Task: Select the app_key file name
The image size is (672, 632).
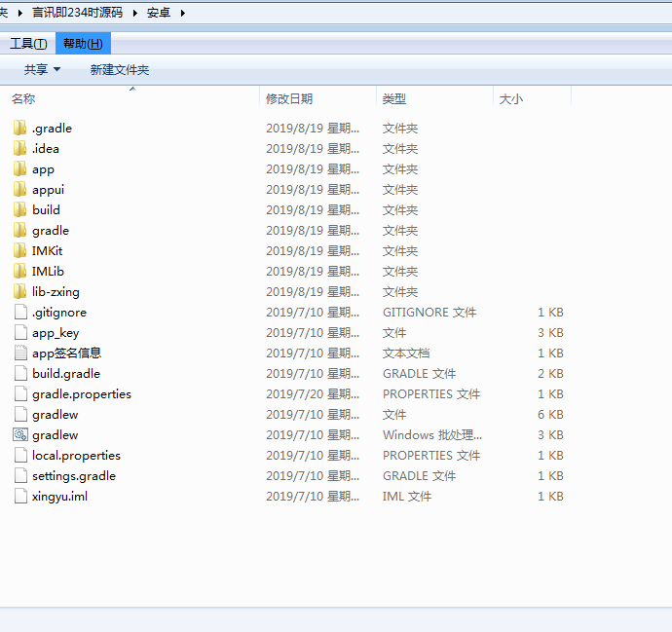Action: (56, 333)
